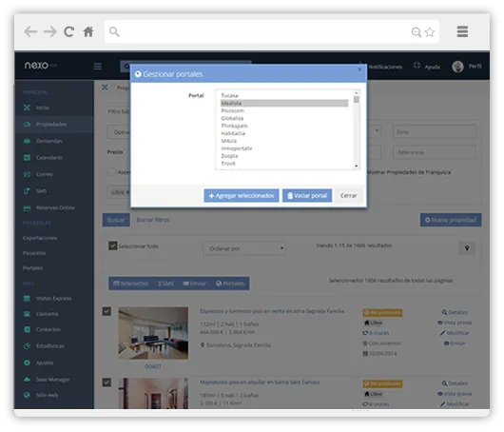Click the browser address bar field
Image resolution: width=504 pixels, height=432 pixels.
[x=272, y=31]
